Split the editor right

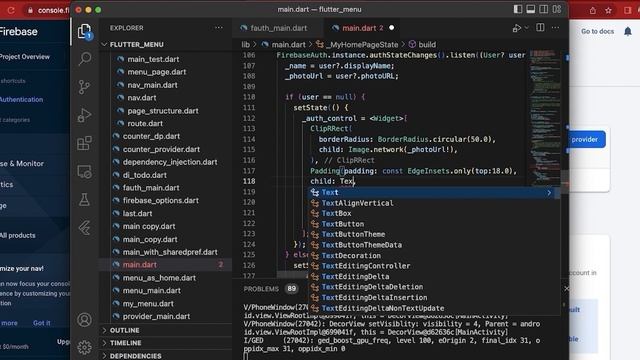coord(540,28)
